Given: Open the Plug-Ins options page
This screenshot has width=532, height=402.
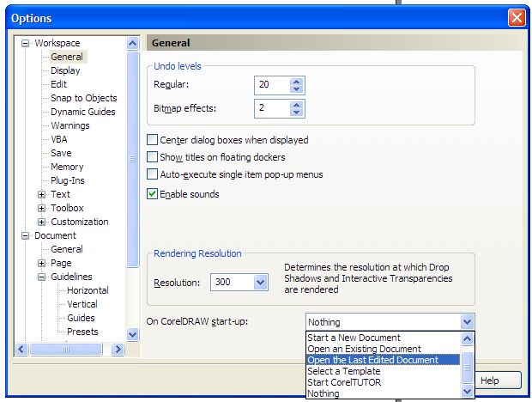Looking at the screenshot, I should 68,180.
